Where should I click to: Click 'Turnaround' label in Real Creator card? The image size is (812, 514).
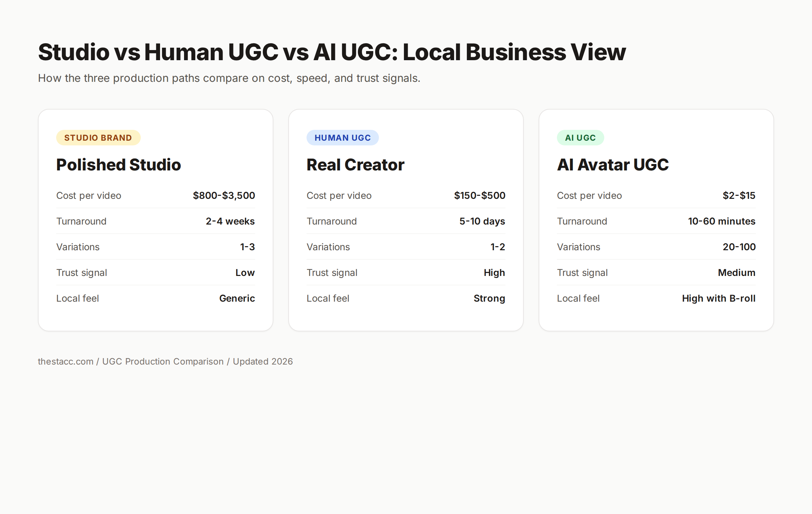click(x=332, y=221)
